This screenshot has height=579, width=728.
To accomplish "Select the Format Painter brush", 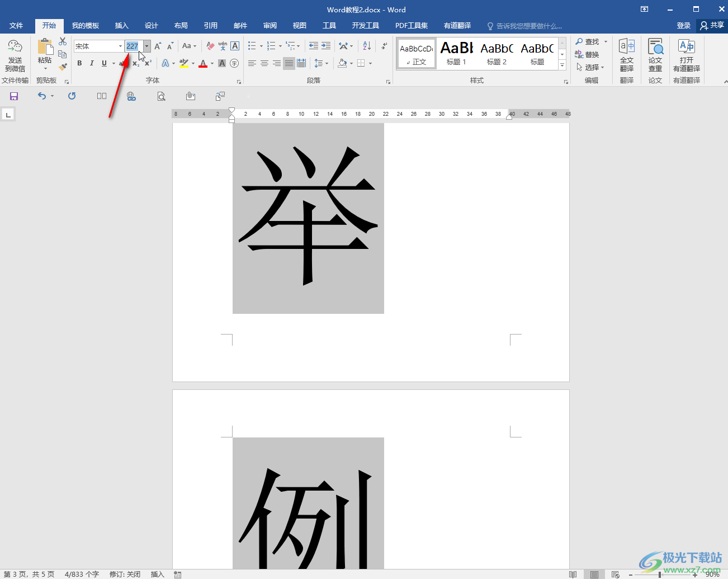I will (63, 67).
